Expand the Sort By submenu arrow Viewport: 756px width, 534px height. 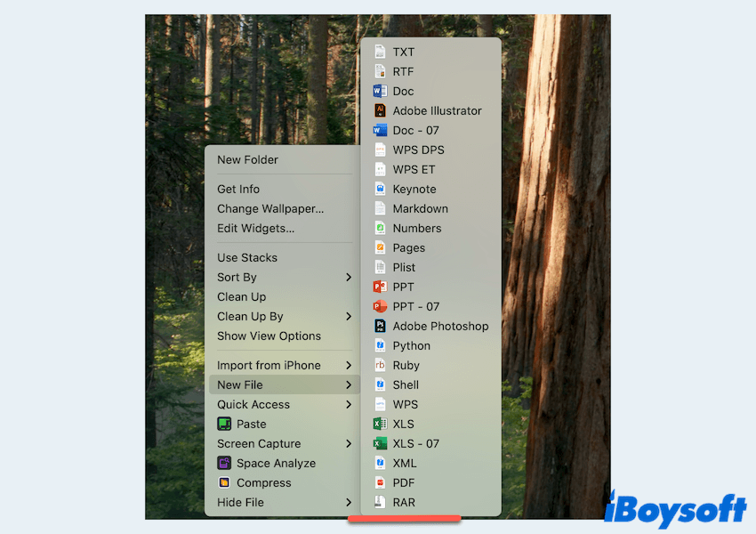point(349,278)
